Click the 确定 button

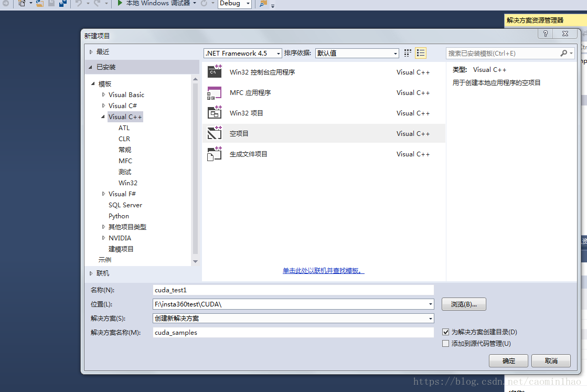point(508,361)
